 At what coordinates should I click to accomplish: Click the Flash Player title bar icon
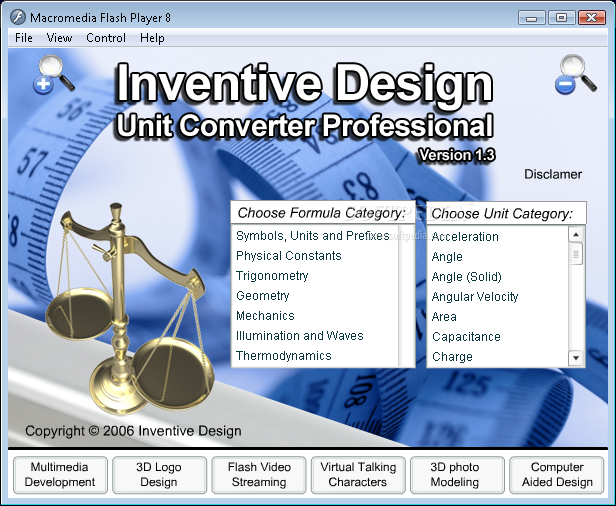(x=18, y=17)
